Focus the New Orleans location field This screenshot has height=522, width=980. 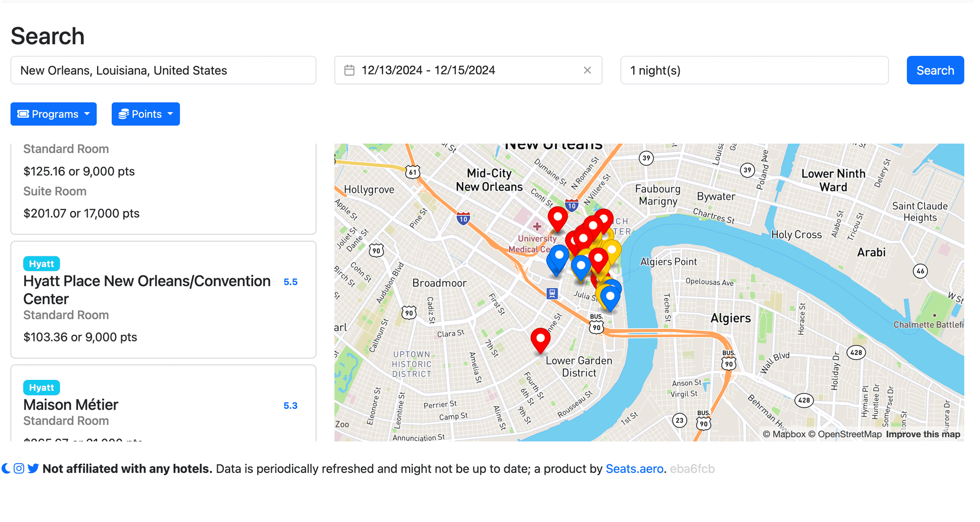pos(163,70)
